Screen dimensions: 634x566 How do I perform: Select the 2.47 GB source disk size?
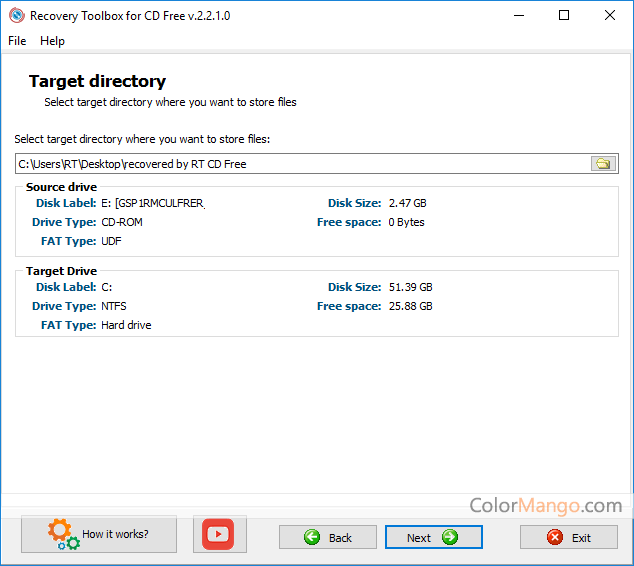pyautogui.click(x=407, y=203)
